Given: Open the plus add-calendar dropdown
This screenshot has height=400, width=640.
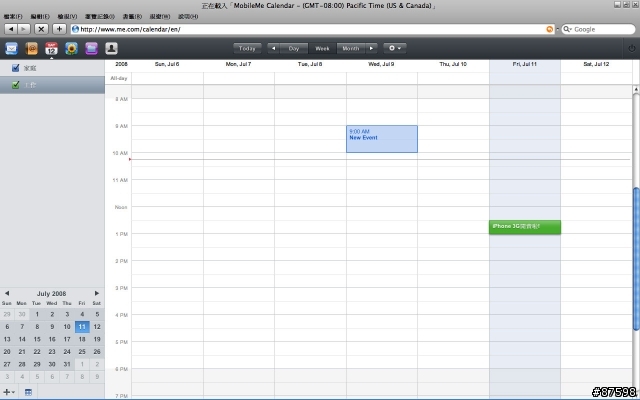Looking at the screenshot, I should click(x=9, y=391).
